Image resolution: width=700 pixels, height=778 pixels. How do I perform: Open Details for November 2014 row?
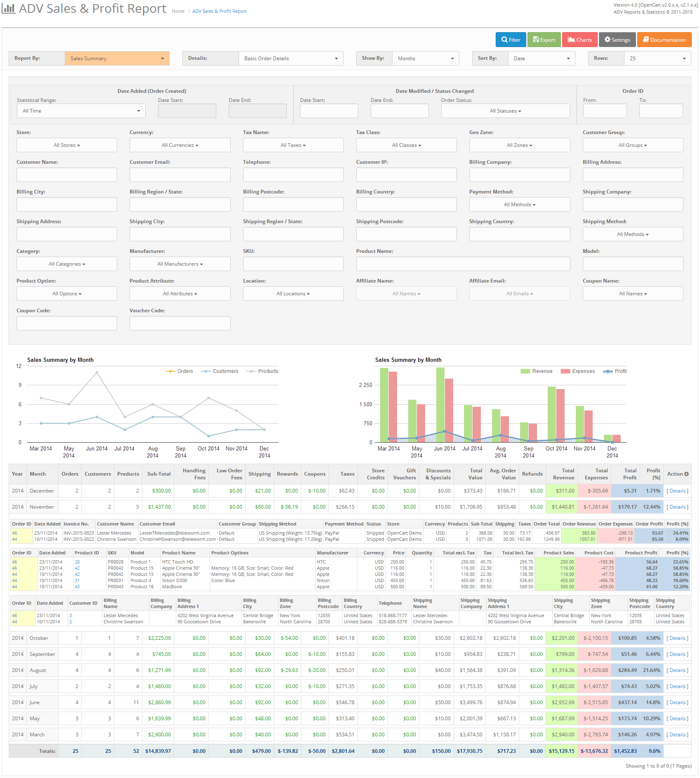tap(678, 507)
